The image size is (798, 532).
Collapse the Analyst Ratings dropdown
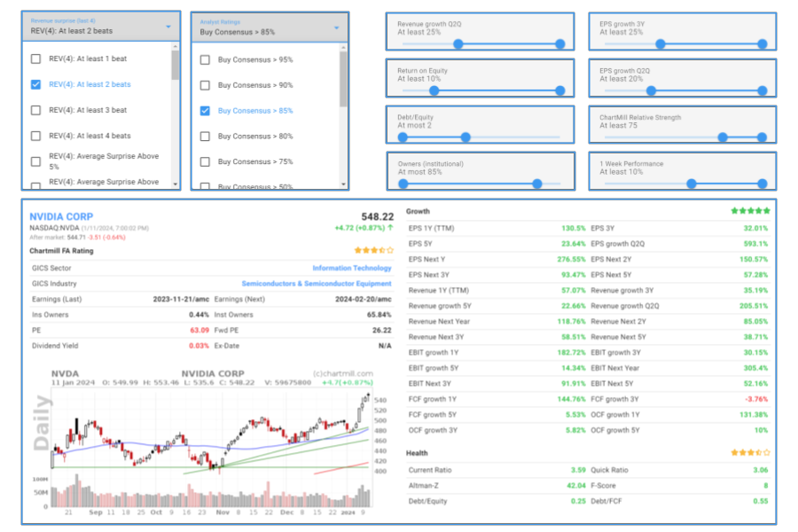(x=335, y=27)
